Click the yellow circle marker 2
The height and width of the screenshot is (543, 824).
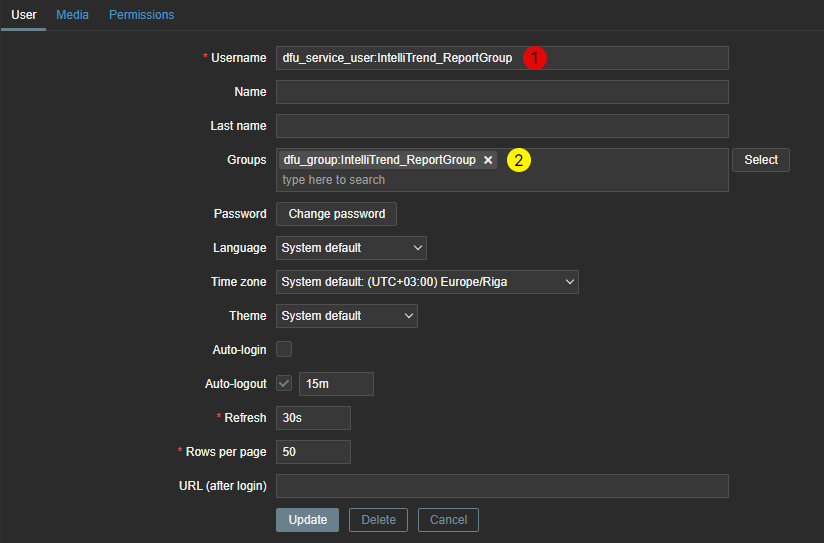click(x=517, y=160)
